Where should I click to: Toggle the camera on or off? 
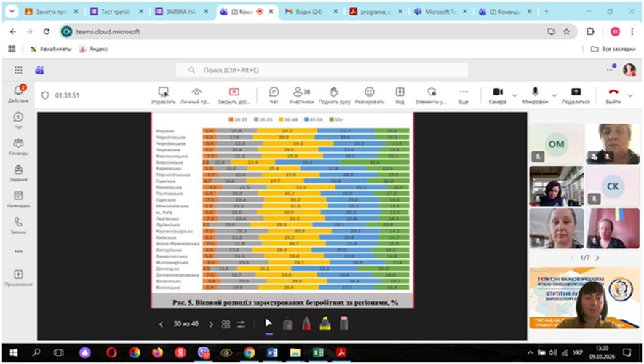[498, 95]
